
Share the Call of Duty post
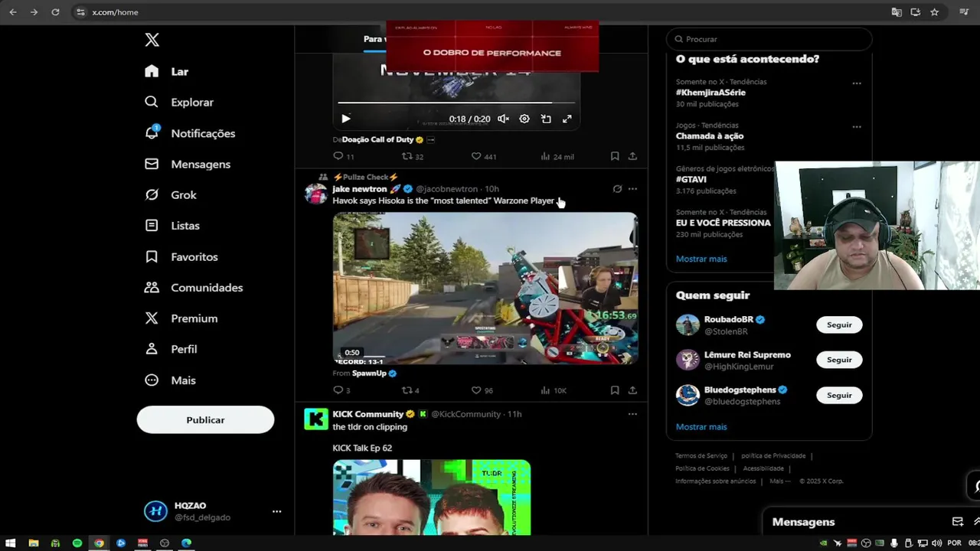pos(632,156)
